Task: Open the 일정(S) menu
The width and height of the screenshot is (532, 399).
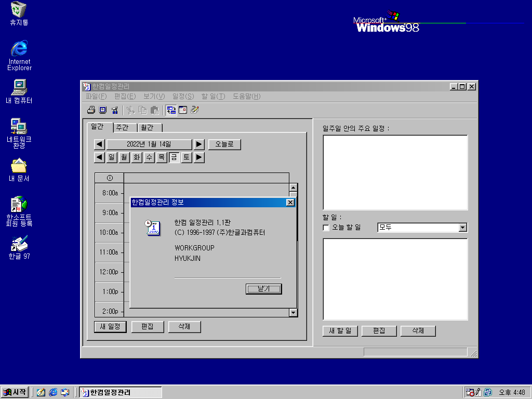Action: click(x=183, y=96)
